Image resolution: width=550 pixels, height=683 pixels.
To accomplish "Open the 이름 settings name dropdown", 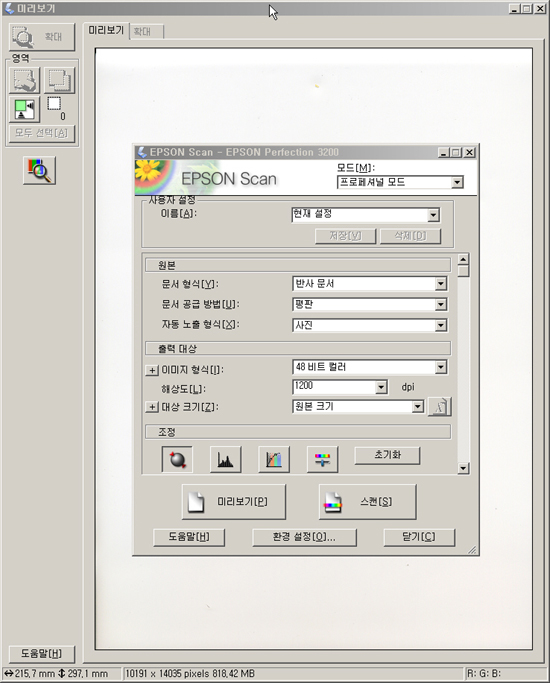I will coord(365,214).
